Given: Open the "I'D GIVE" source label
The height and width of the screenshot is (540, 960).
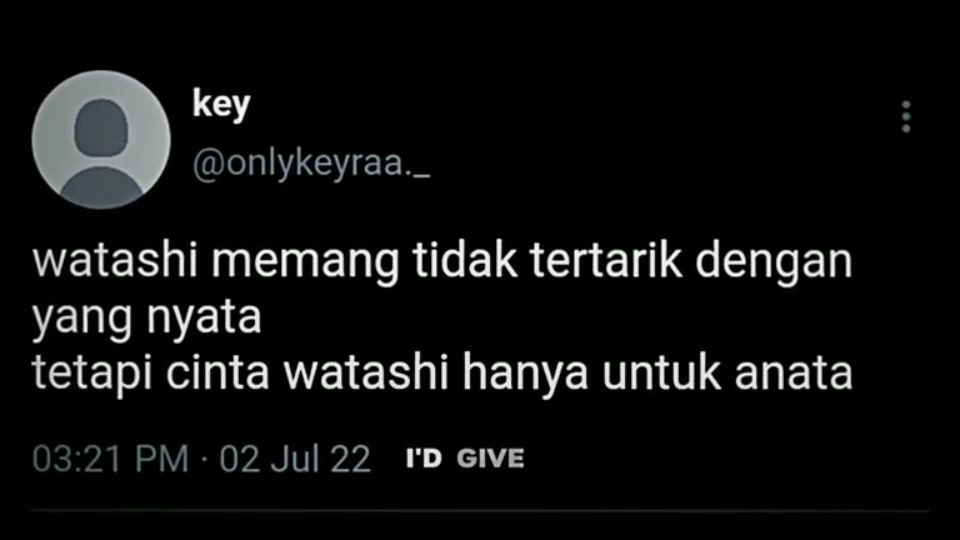Looking at the screenshot, I should (x=465, y=459).
